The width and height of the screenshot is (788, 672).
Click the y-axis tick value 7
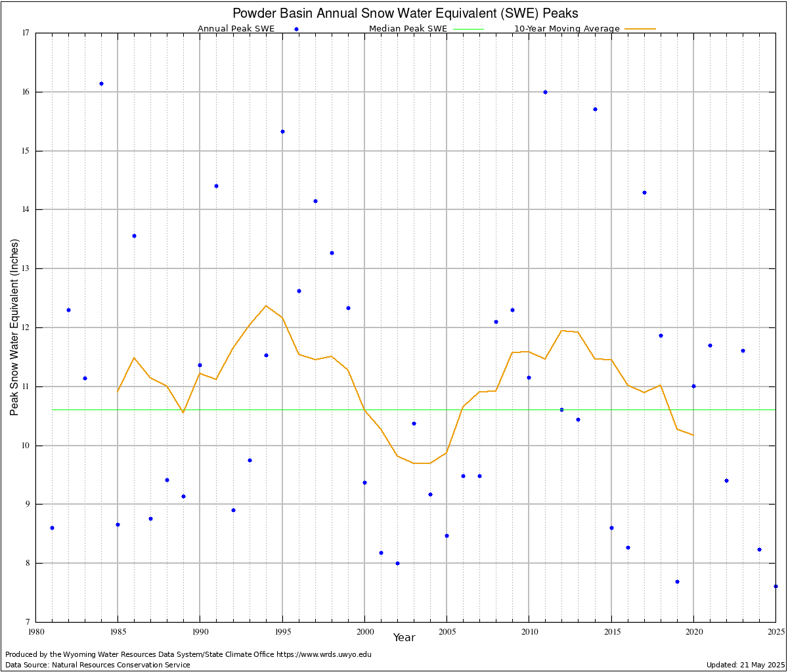tap(28, 622)
